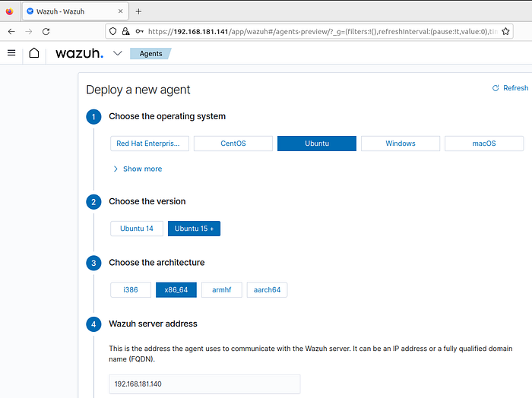
Task: Go to the Wazuh home icon
Action: pos(34,53)
